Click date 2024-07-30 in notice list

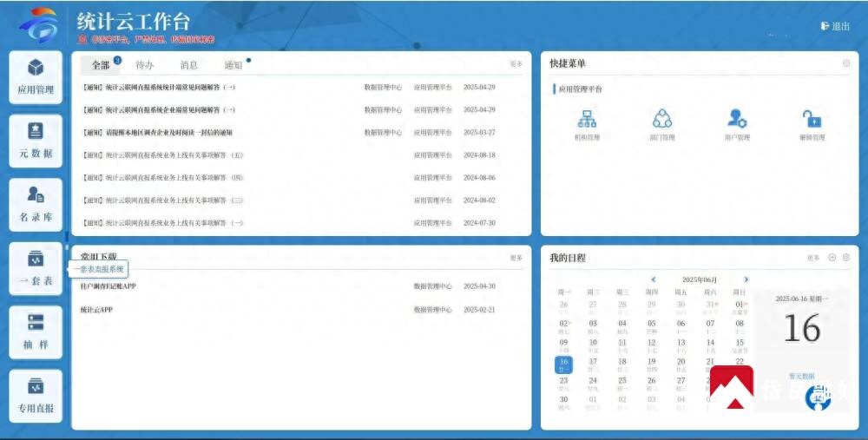(479, 223)
